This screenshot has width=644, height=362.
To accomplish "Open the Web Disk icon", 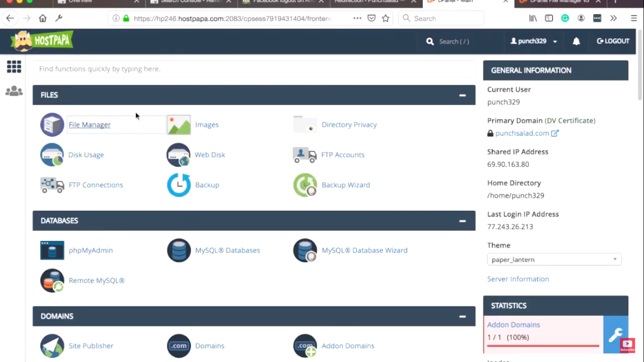I will 179,155.
